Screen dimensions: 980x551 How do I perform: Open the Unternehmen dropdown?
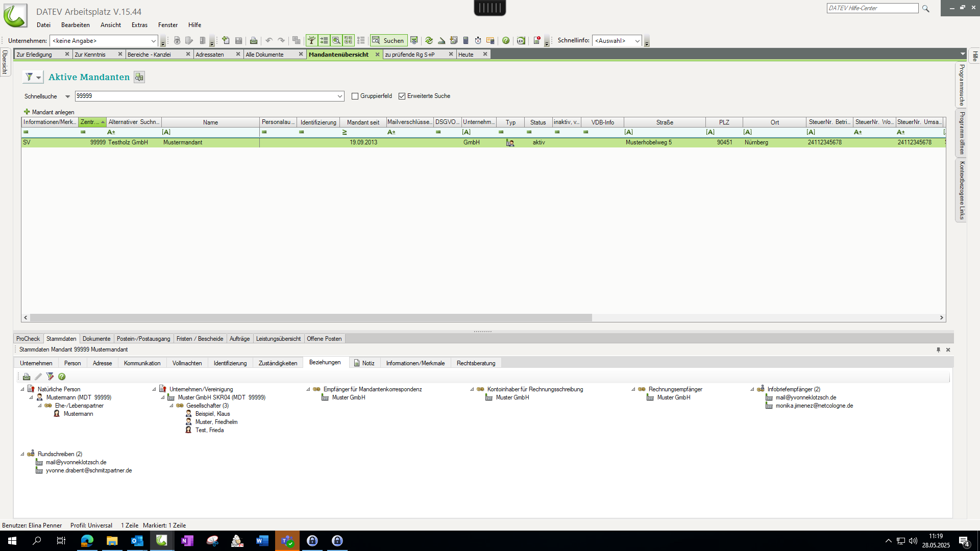[153, 41]
